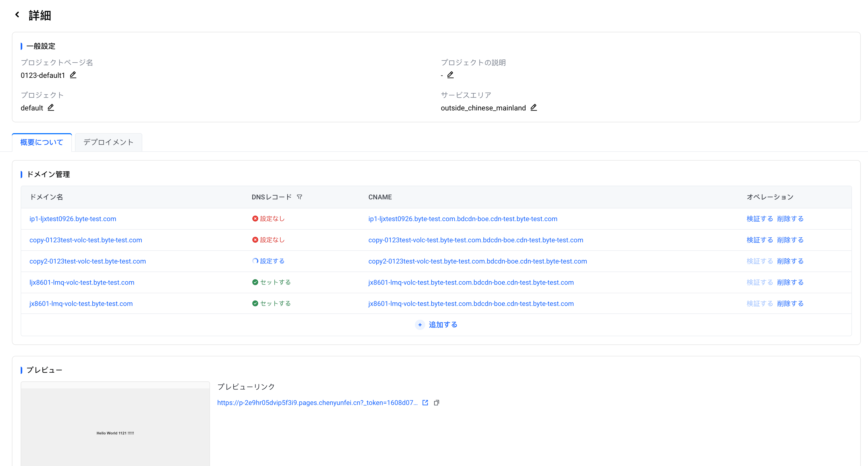
Task: Edit the outside_chinese_mainland service area
Action: [533, 108]
